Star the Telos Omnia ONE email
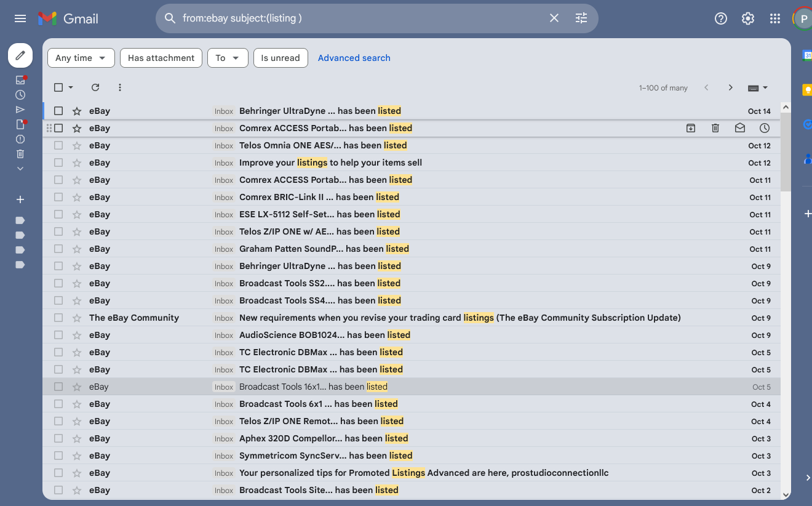This screenshot has width=812, height=506. click(77, 145)
